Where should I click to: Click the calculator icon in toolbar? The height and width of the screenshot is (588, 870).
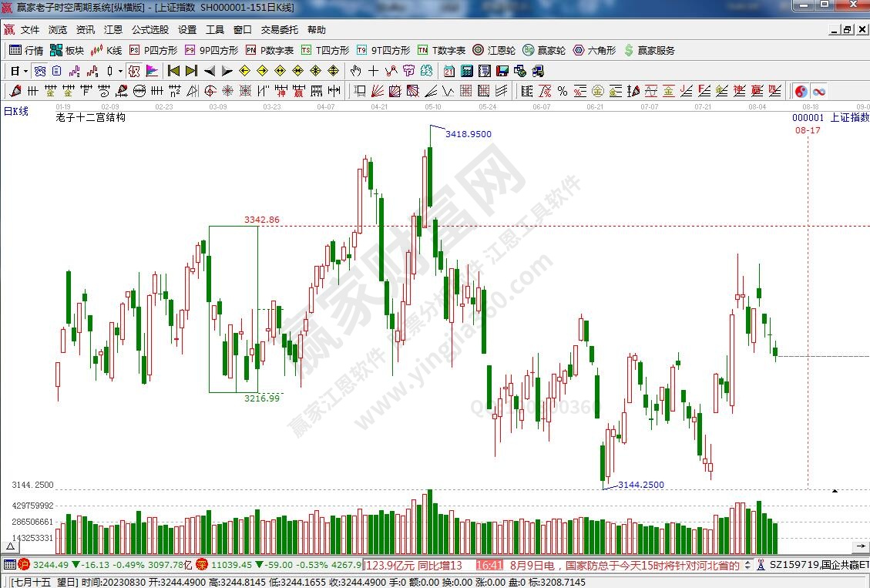(466, 71)
